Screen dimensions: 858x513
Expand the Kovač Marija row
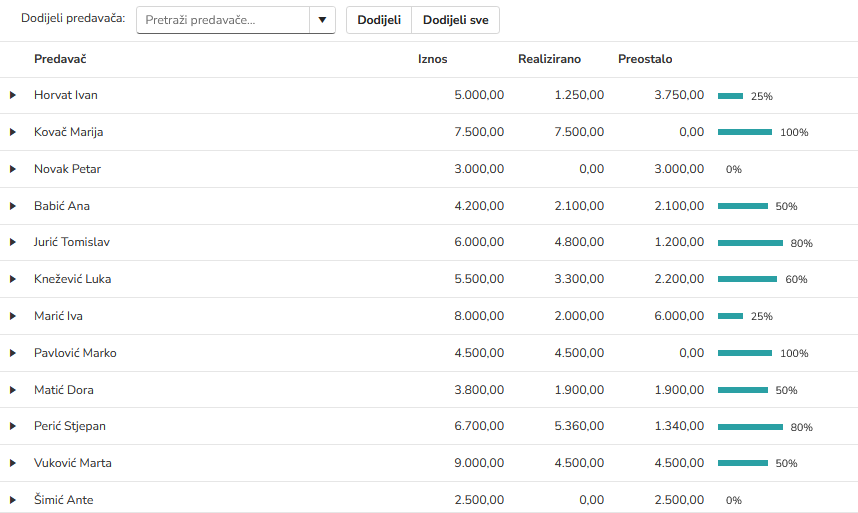(13, 132)
